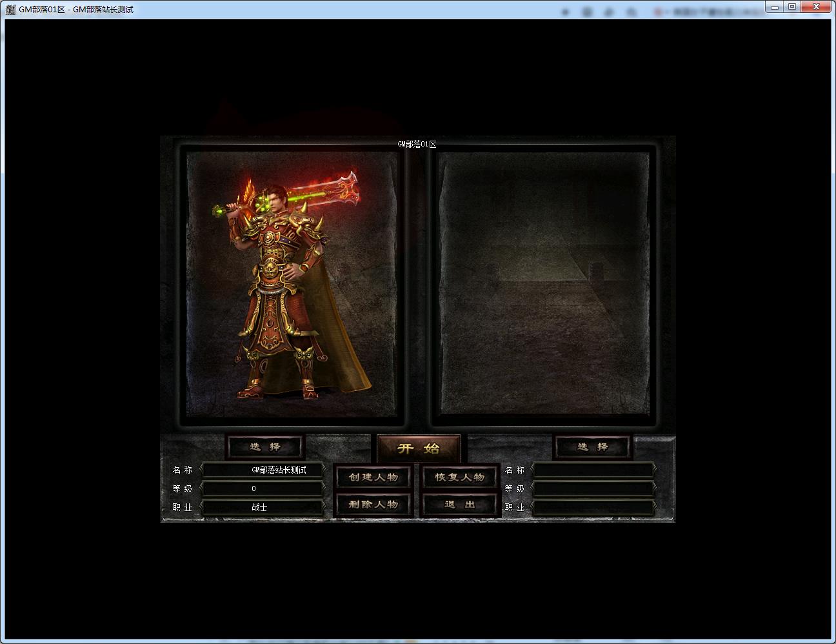The image size is (836, 644).
Task: Select the empty right character slot
Action: coord(544,285)
